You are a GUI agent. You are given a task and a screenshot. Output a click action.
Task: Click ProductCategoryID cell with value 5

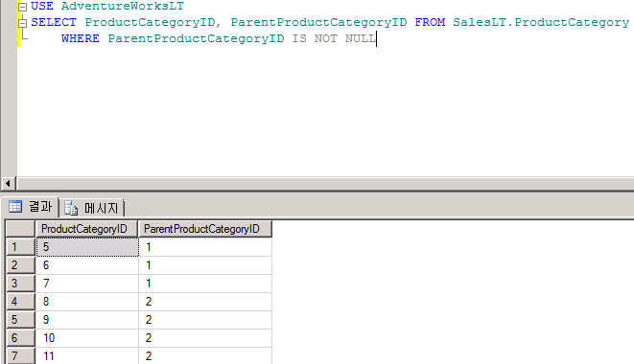coord(87,247)
